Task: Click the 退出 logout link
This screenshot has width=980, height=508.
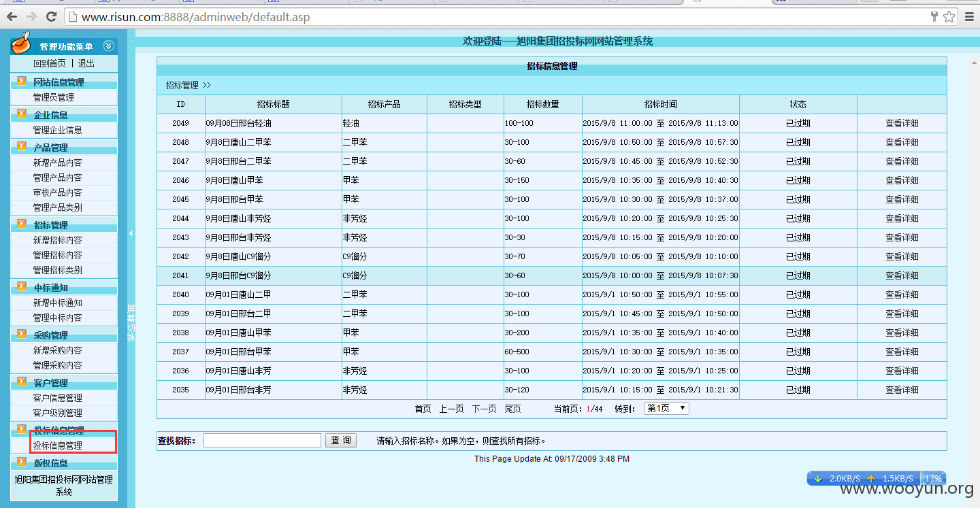Action: click(x=86, y=63)
